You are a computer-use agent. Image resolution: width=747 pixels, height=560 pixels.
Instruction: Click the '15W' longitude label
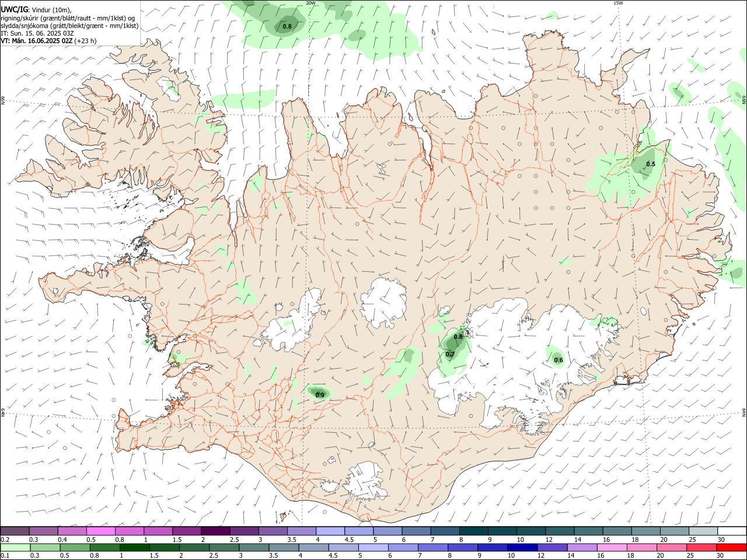(x=618, y=3)
